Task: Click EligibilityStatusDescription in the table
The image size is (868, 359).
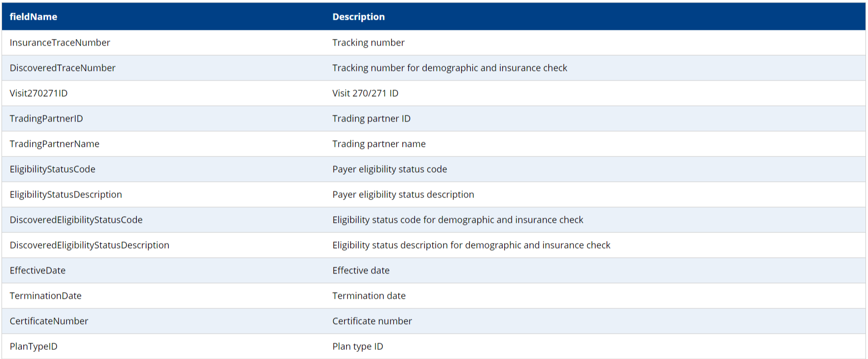Action: pos(66,194)
